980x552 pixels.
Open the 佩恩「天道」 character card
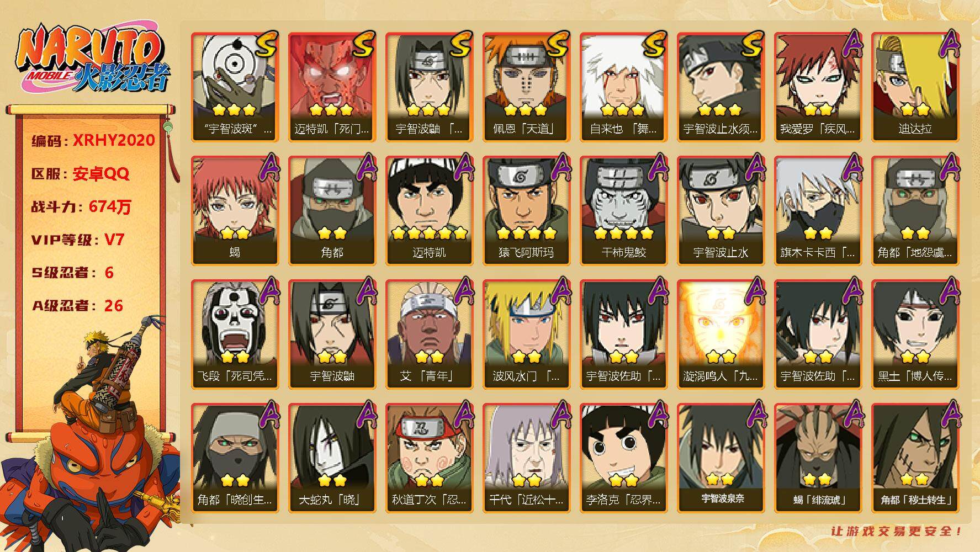(x=526, y=87)
